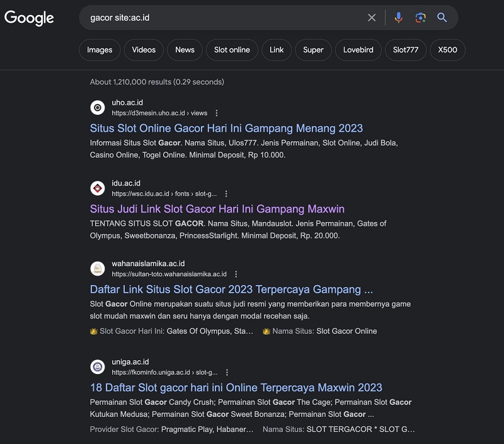Click the idu.ac.id favicon
Image resolution: width=504 pixels, height=444 pixels.
(x=98, y=188)
